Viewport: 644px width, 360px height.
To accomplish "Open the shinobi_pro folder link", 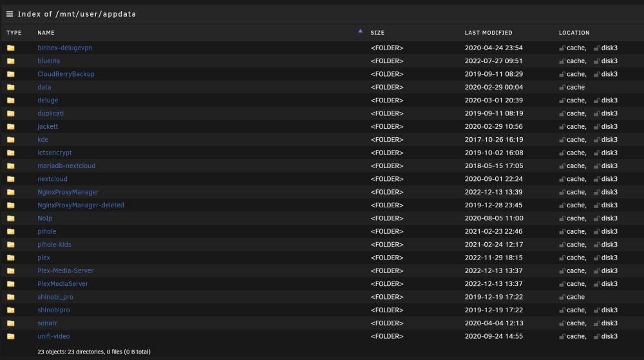I will (55, 297).
